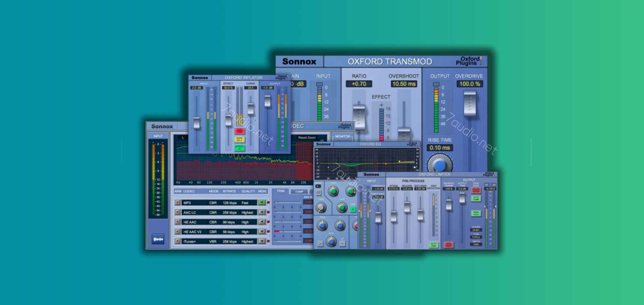Click the Sonnox logo in Oxford Inflator
The width and height of the screenshot is (644, 305).
tap(200, 78)
